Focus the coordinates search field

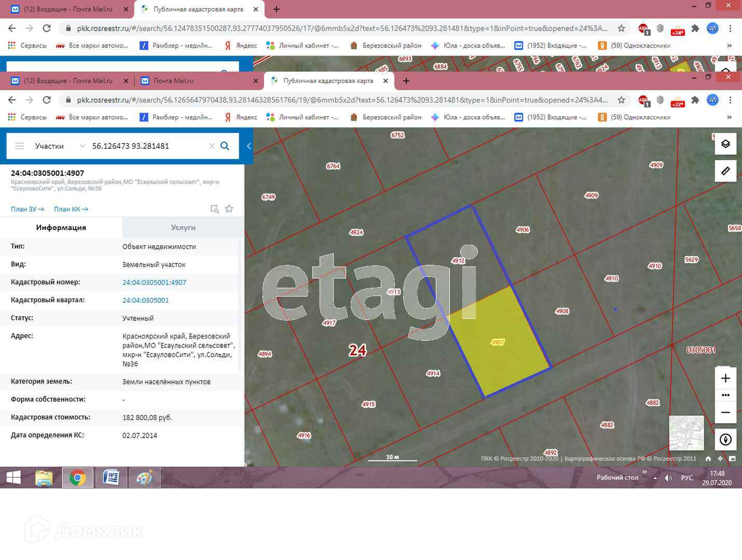148,146
